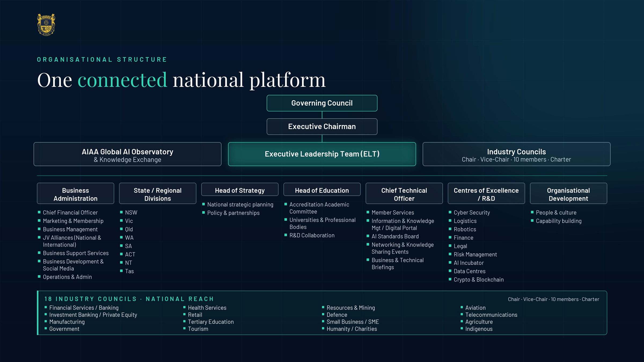Select 'Capability building' item
This screenshot has height=362, width=644.
tap(559, 221)
